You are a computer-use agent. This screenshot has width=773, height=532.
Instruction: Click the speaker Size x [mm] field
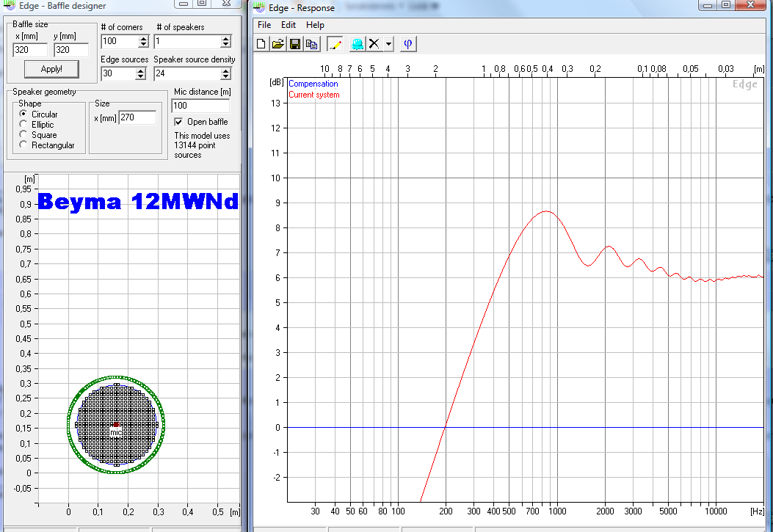coord(137,117)
